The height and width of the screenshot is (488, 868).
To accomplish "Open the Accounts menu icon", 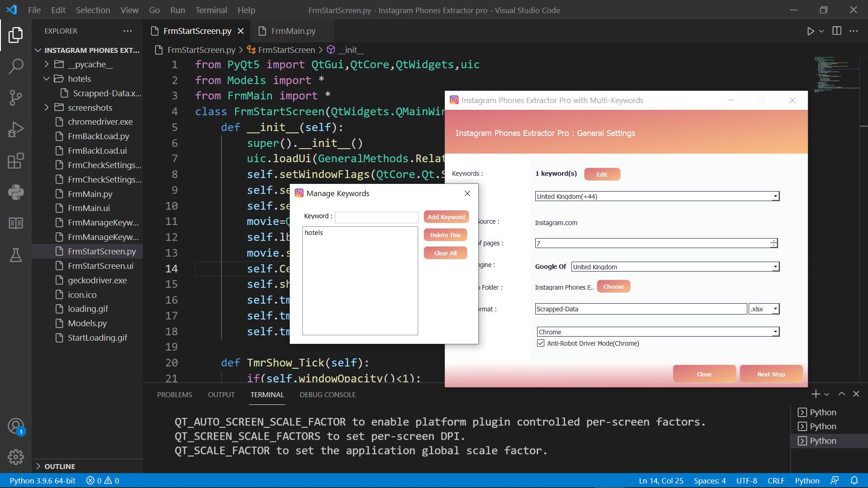I will point(15,426).
